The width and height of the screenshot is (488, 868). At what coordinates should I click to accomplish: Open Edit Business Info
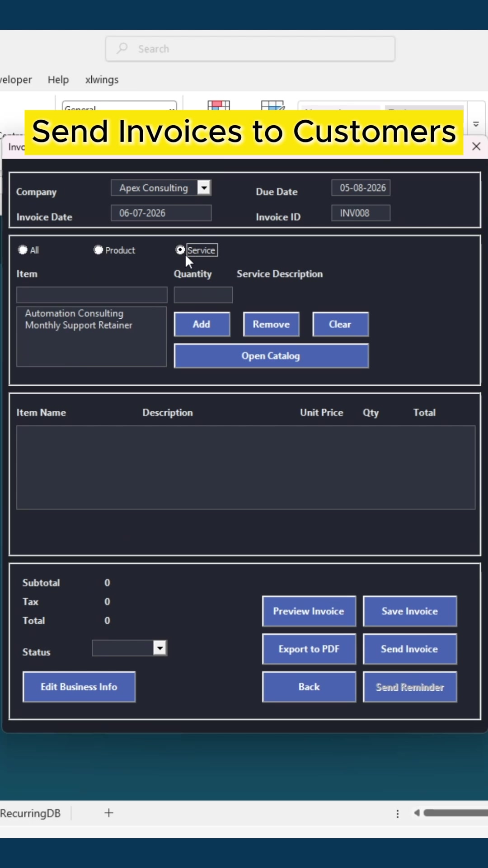click(x=79, y=687)
